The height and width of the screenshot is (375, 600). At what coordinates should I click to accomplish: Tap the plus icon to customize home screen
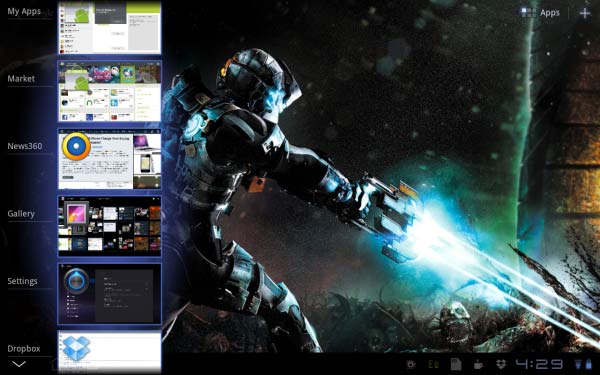pos(585,13)
